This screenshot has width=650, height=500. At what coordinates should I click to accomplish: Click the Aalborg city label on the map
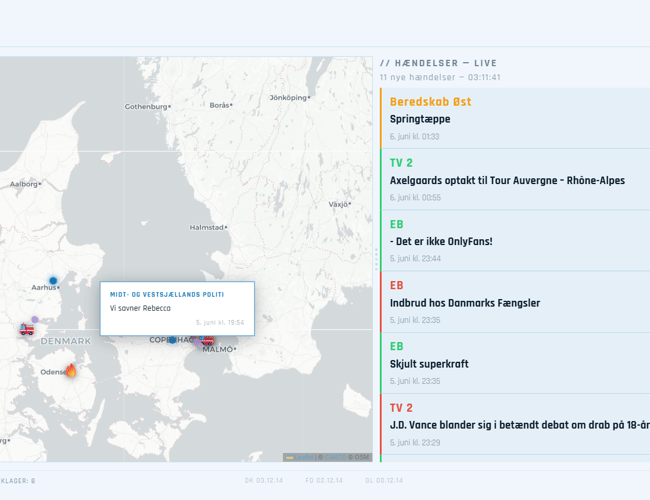[x=25, y=184]
